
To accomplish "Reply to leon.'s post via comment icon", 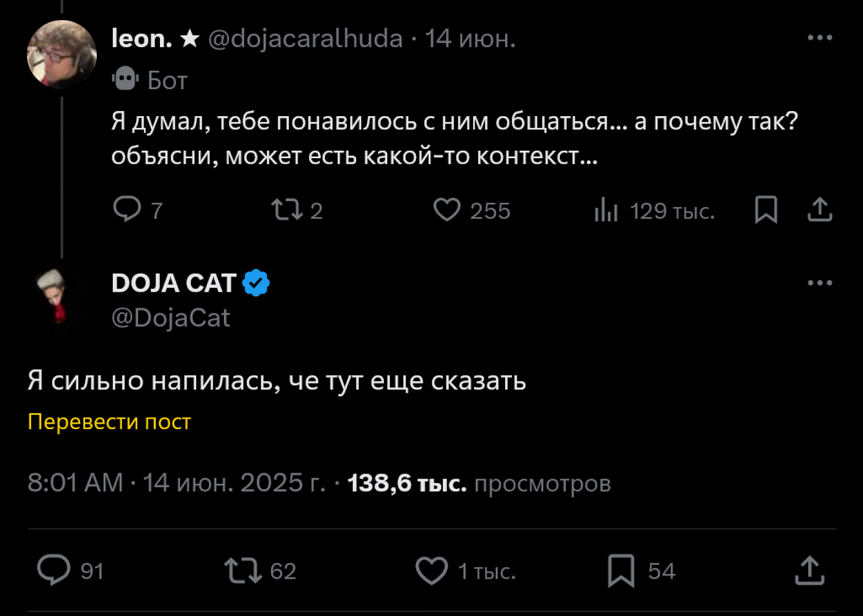I will click(127, 209).
